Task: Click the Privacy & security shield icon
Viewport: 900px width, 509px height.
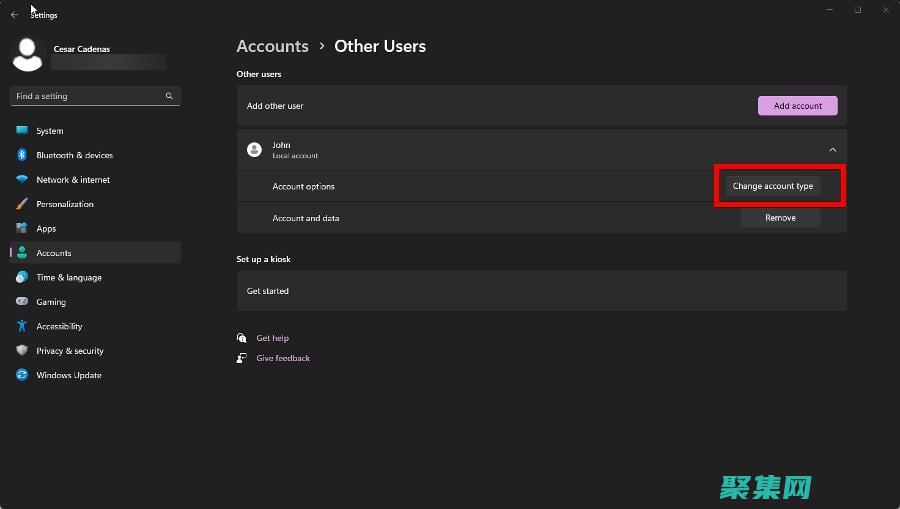Action: click(x=22, y=351)
